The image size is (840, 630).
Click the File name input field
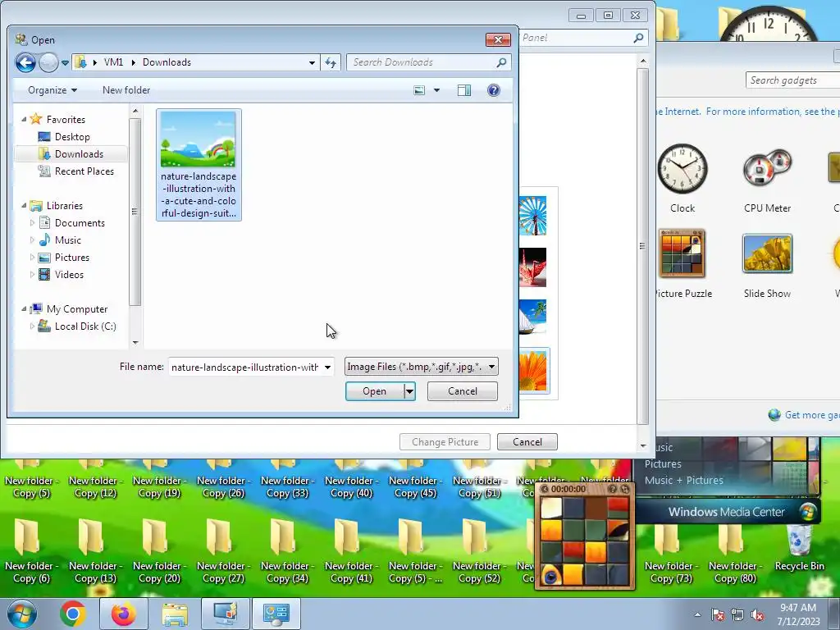pos(244,367)
